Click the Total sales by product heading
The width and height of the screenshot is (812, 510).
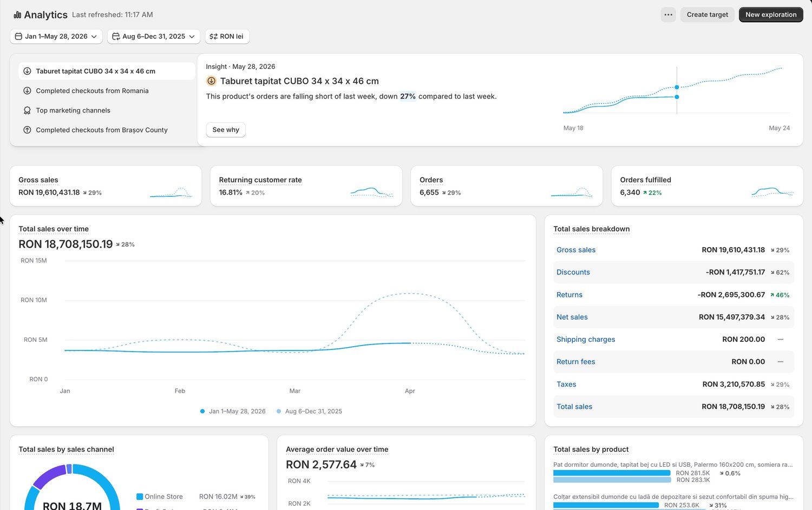click(x=591, y=449)
